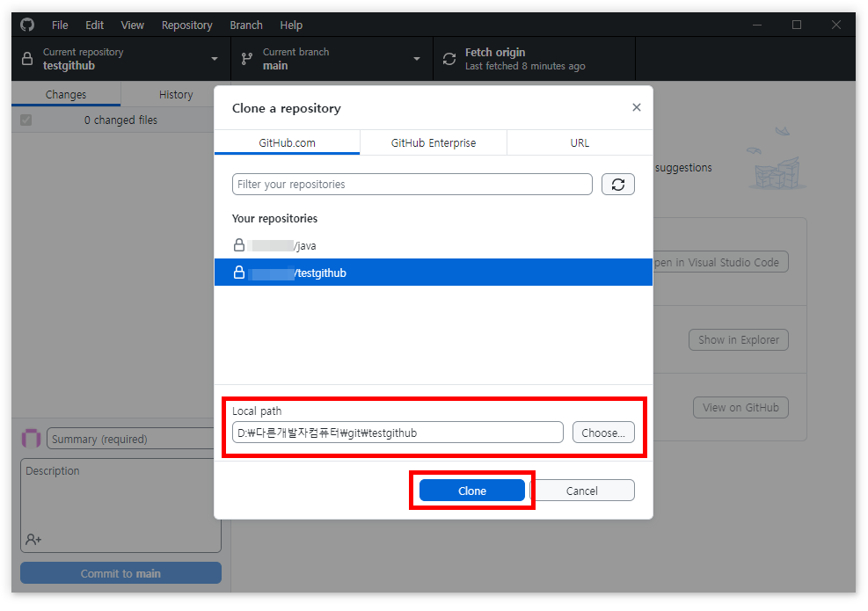
Task: Click the branch icon beside Current branch
Action: pyautogui.click(x=247, y=59)
